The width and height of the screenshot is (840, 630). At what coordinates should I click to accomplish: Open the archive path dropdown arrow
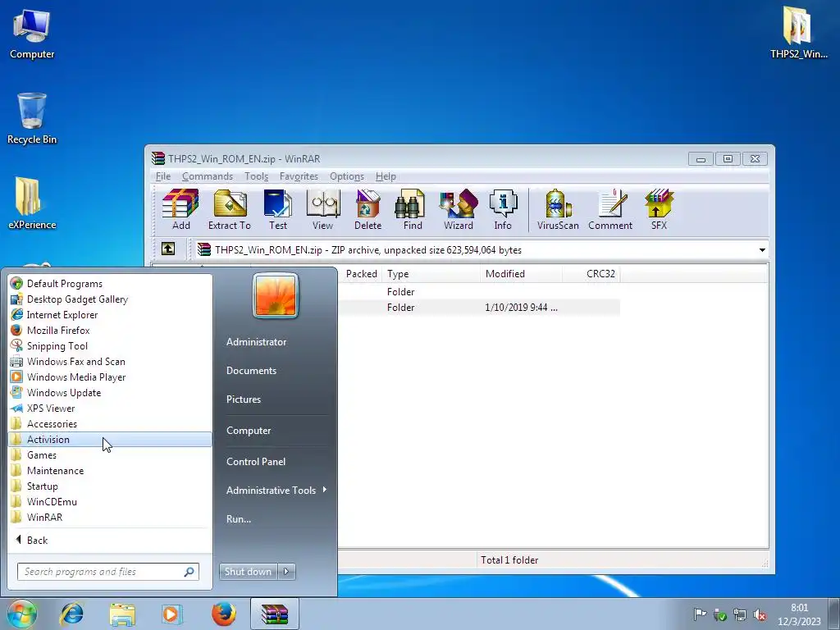[x=762, y=250]
